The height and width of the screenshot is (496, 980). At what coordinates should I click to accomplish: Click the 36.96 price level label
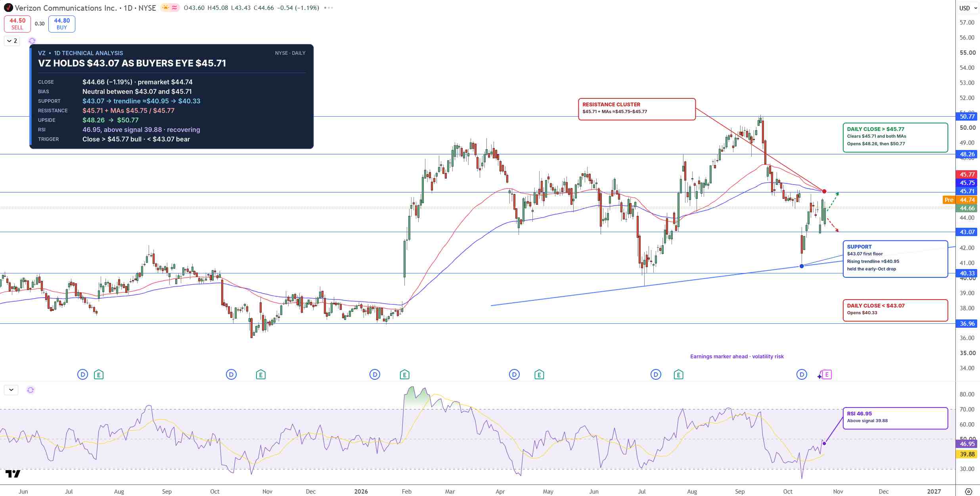(967, 323)
